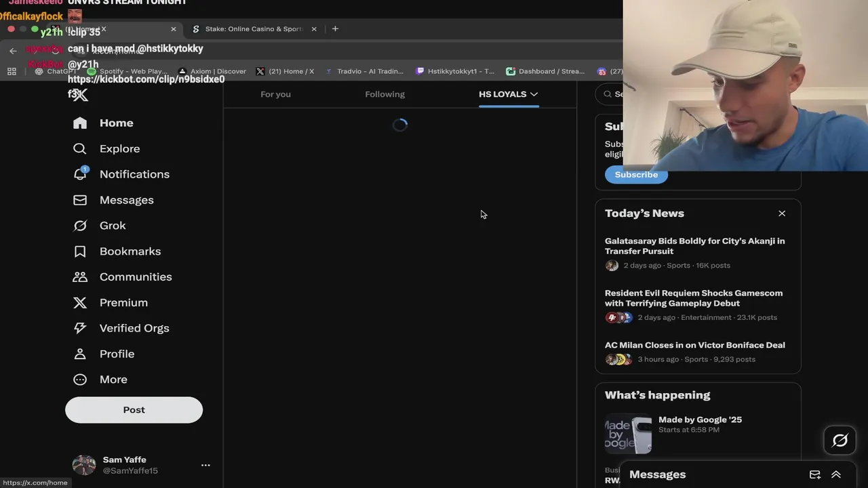Open Profile in sidebar
Image resolution: width=868 pixels, height=488 pixels.
click(x=104, y=354)
